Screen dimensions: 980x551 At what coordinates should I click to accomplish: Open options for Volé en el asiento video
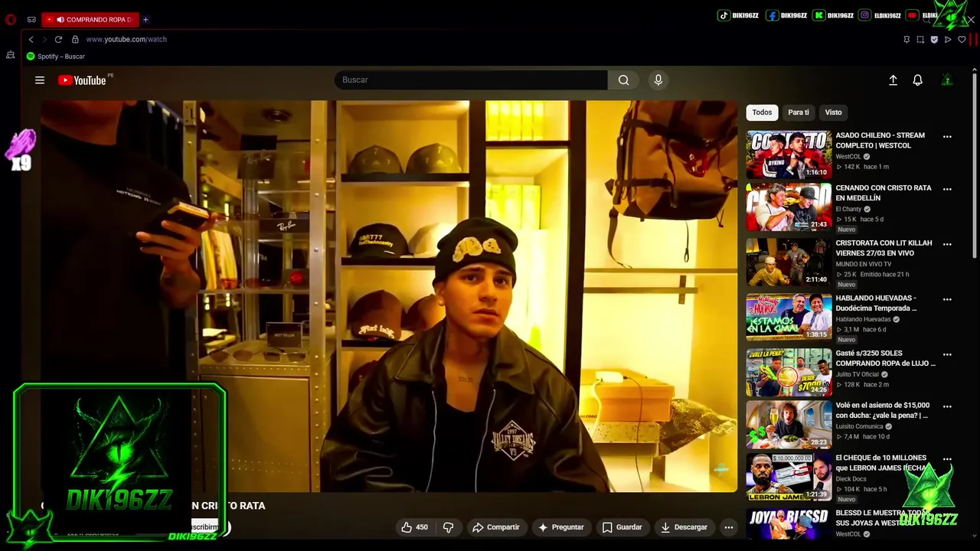(x=947, y=406)
